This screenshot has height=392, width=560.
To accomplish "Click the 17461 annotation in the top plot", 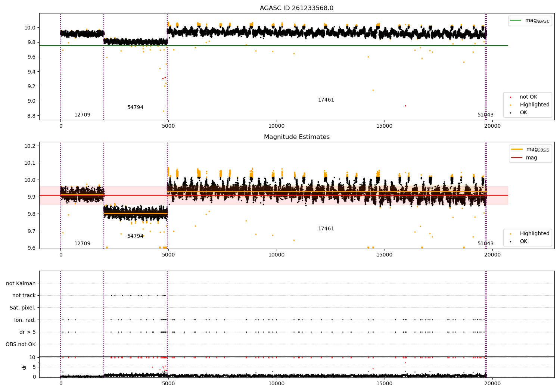I will coord(326,100).
